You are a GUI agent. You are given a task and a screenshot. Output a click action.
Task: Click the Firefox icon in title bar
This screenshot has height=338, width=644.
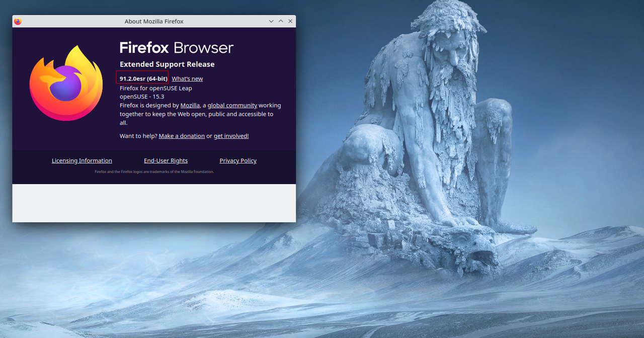coord(18,21)
